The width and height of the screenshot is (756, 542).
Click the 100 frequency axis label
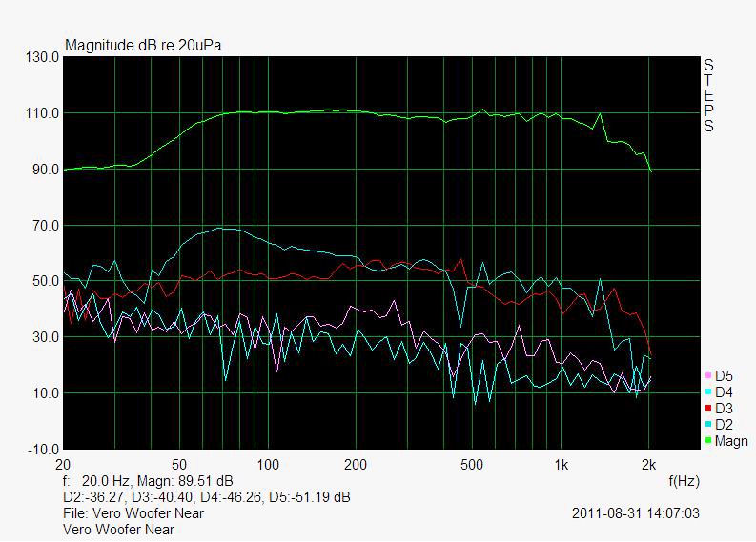268,465
